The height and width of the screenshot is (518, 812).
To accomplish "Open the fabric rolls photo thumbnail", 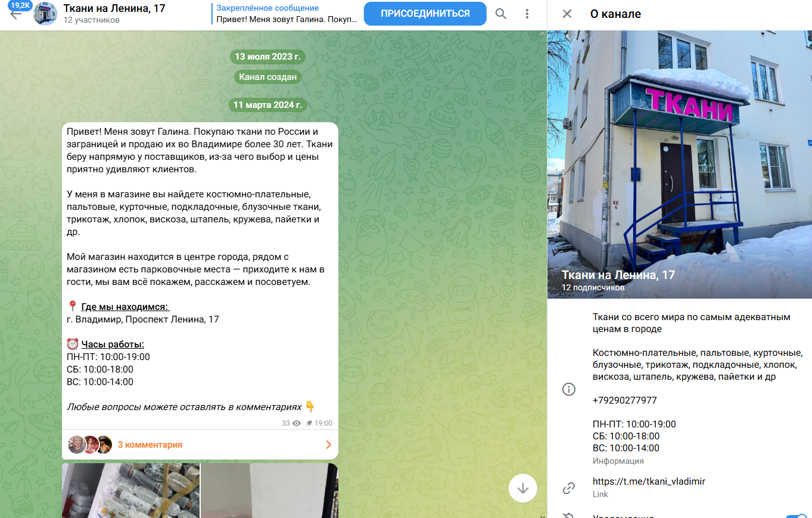I will click(x=131, y=491).
